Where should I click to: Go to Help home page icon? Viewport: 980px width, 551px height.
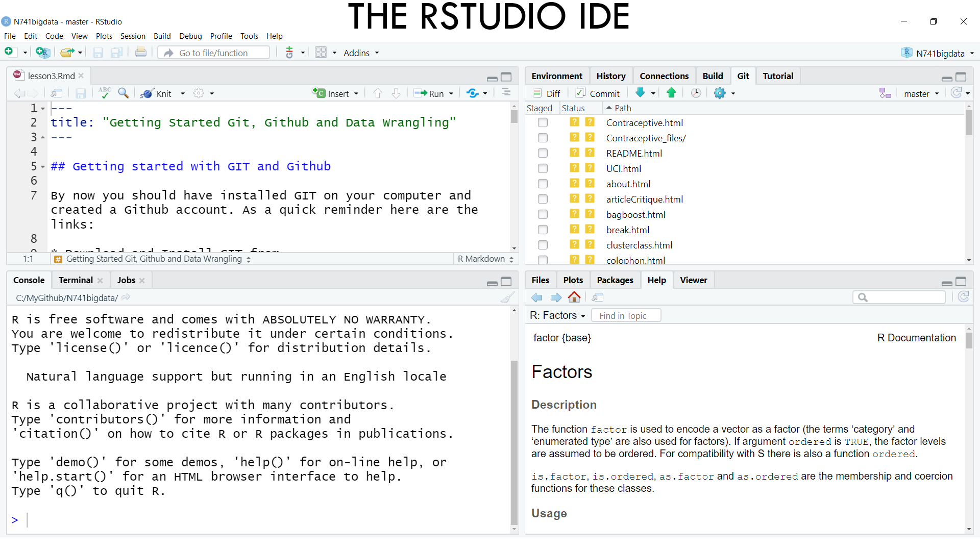pos(574,297)
